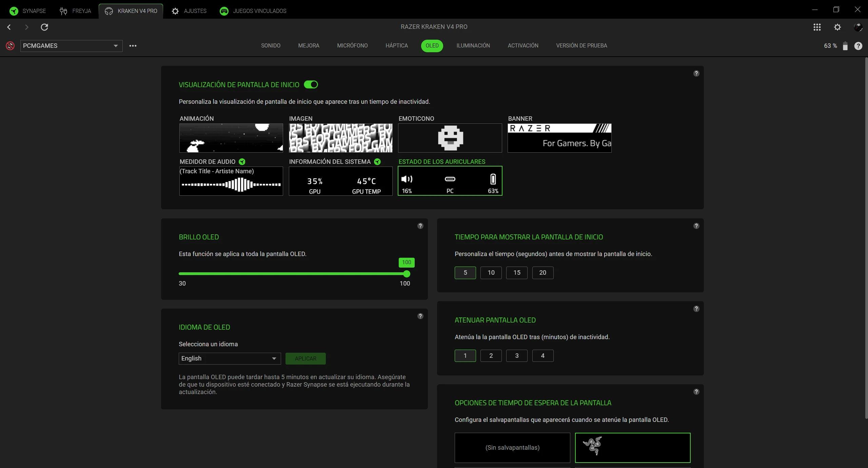Dim OLED after 3 minutes
Image resolution: width=868 pixels, height=468 pixels.
(517, 356)
